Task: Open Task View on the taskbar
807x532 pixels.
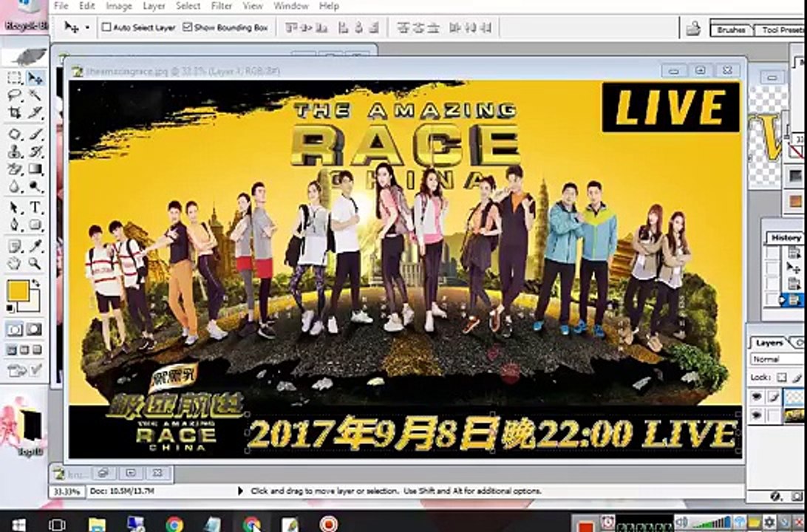Action: [57, 525]
